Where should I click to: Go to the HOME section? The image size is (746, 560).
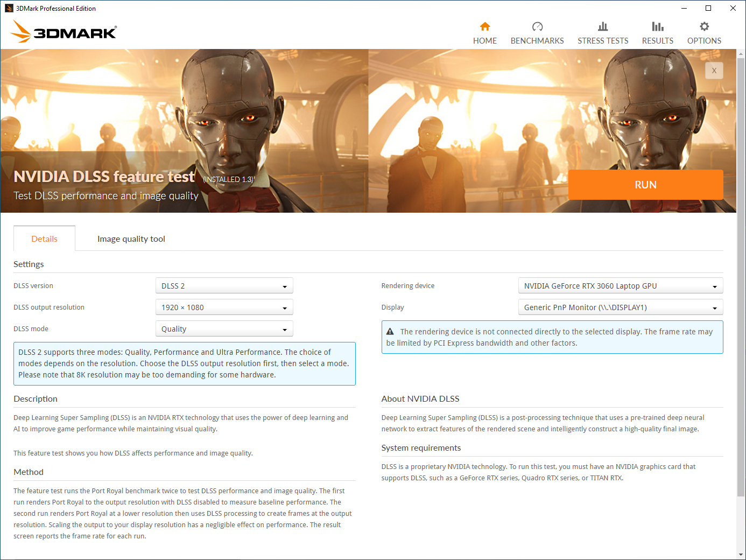point(484,33)
